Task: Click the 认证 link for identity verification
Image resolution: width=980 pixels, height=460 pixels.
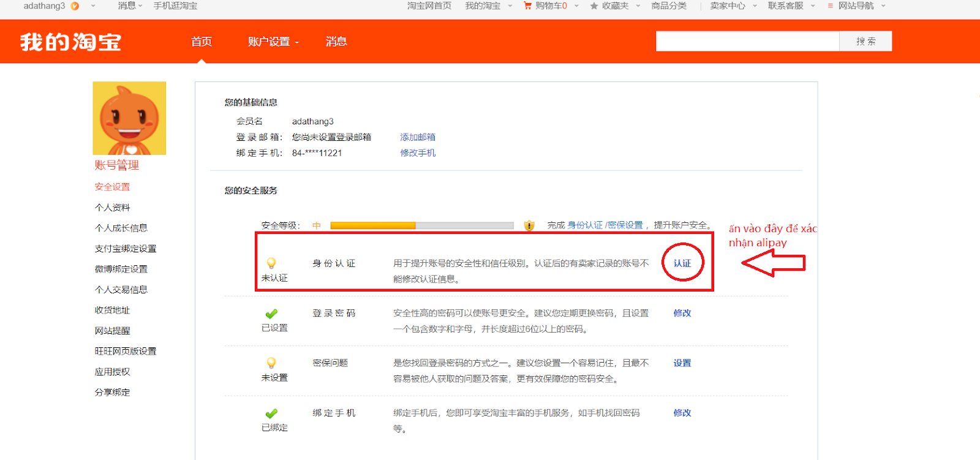Action: pyautogui.click(x=682, y=263)
